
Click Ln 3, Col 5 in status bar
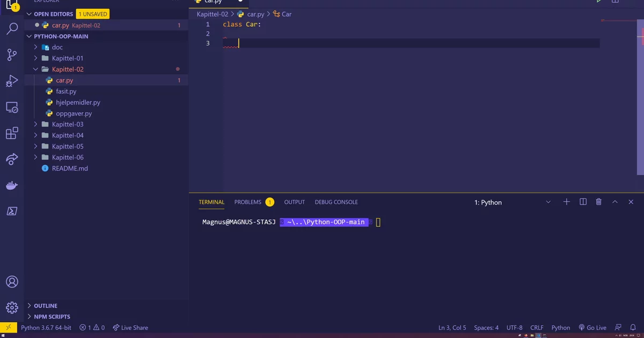tap(452, 327)
